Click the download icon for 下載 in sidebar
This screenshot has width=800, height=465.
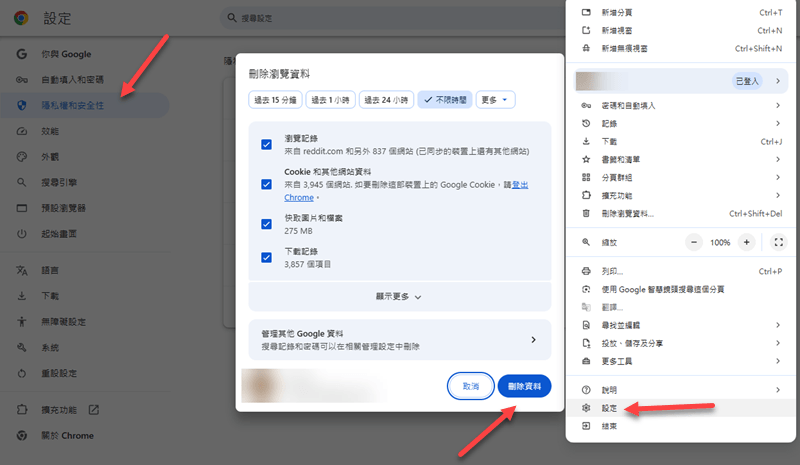21,296
